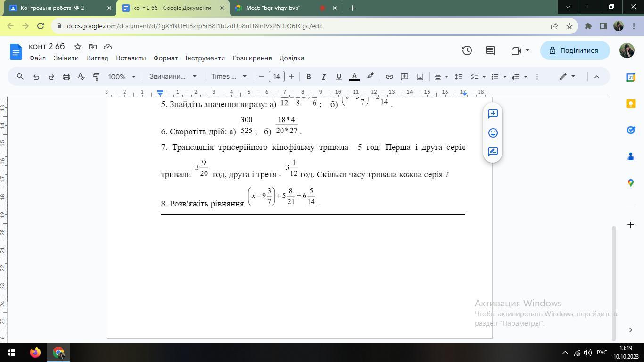This screenshot has height=362, width=644.
Task: Open version history clock icon
Action: (x=467, y=50)
